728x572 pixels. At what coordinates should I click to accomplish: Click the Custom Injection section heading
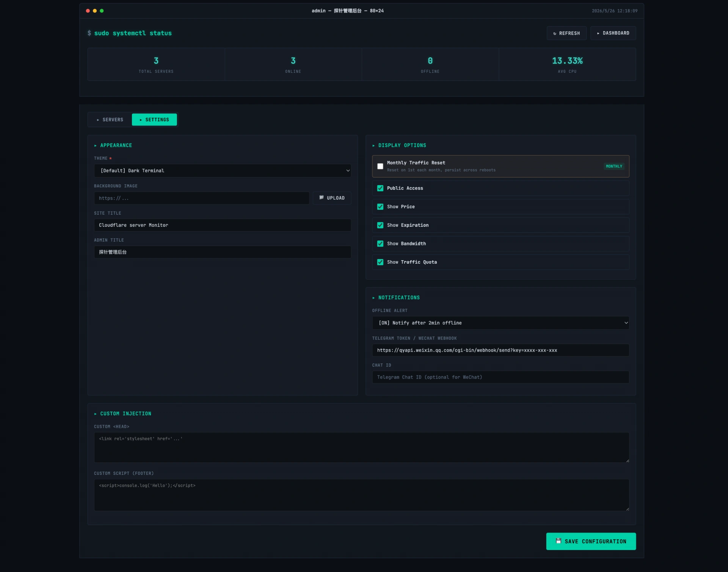[123, 414]
